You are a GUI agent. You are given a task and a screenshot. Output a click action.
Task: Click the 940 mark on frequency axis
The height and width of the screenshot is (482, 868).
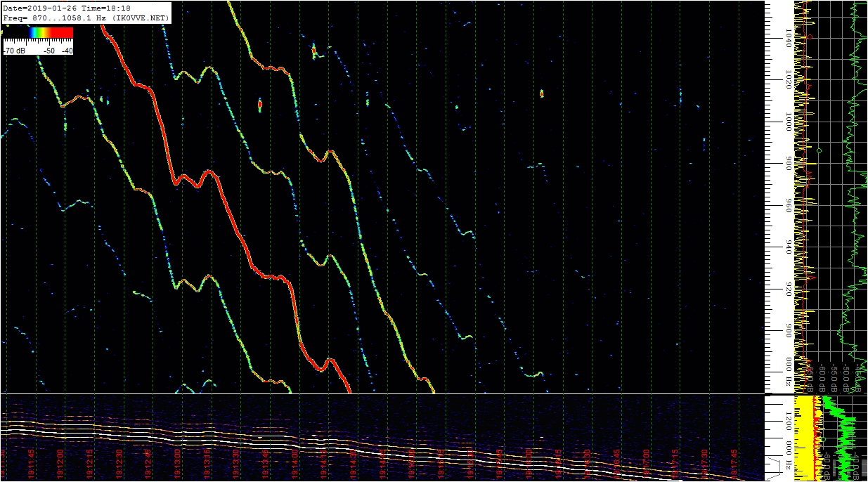(x=787, y=247)
